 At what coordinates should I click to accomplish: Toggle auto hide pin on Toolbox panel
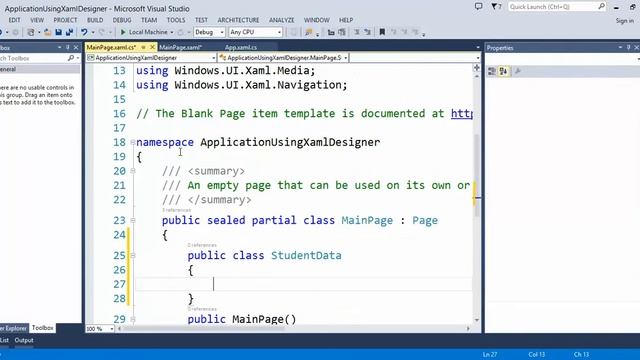pyautogui.click(x=67, y=48)
